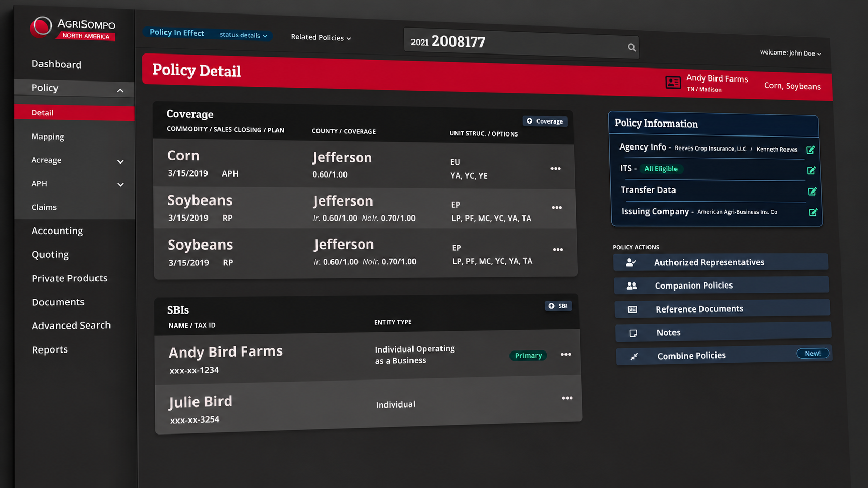Click the policy number search field
Viewport: 868px width, 488px height.
click(x=521, y=43)
